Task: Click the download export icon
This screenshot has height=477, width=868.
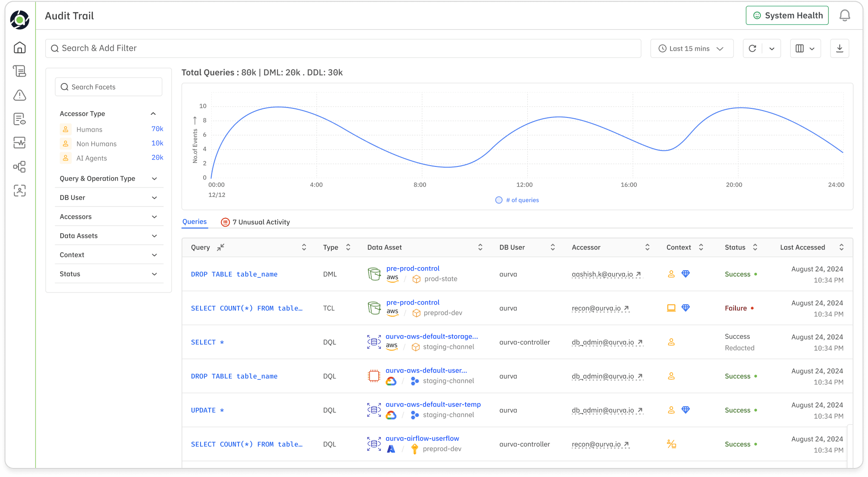Action: 839,49
